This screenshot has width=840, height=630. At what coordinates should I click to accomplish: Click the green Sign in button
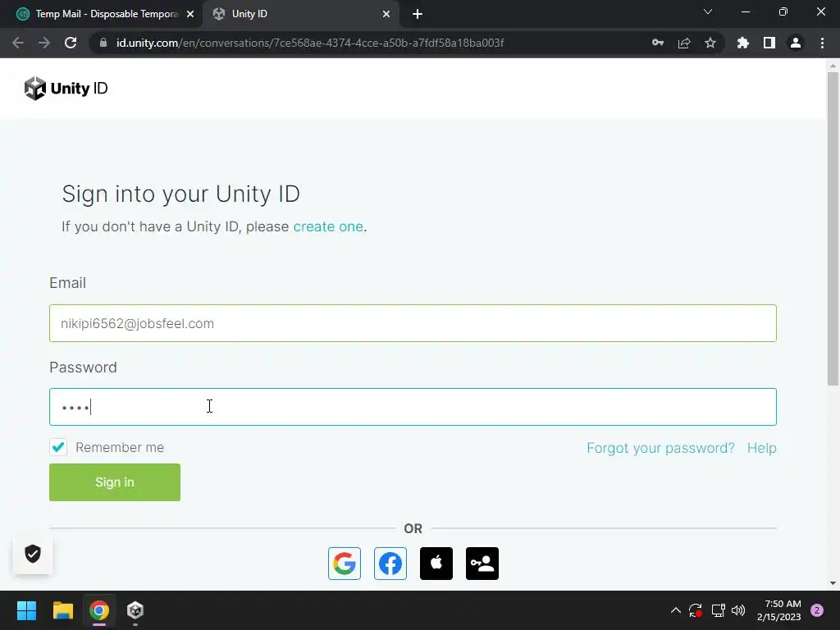coord(115,482)
